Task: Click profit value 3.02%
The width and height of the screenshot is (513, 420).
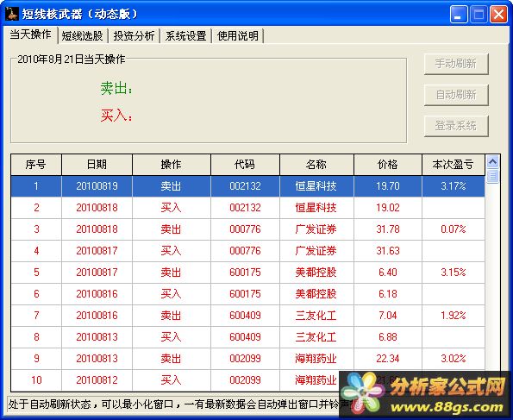Action: pos(454,359)
